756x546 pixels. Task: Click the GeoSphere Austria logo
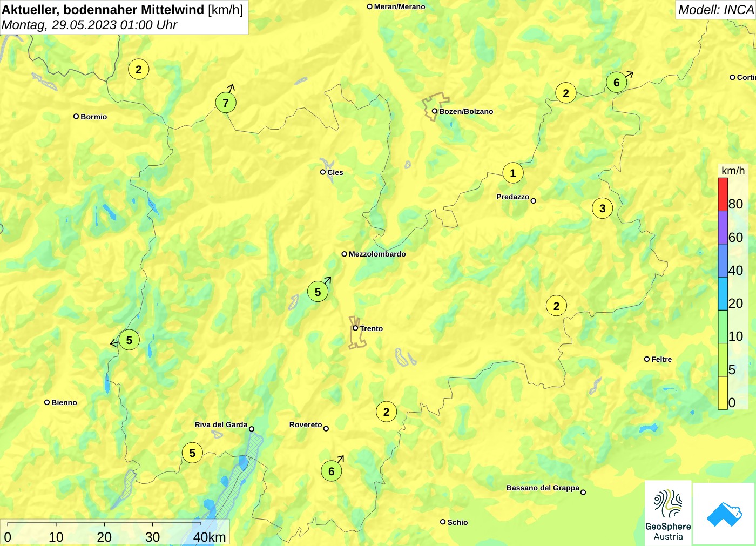tap(668, 513)
